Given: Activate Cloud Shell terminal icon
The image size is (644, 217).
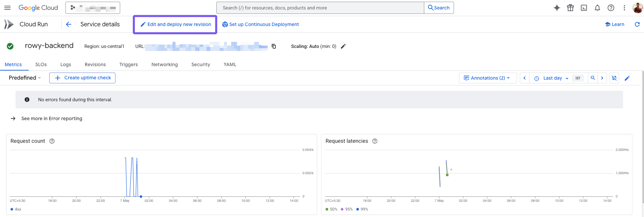Looking at the screenshot, I should point(584,8).
